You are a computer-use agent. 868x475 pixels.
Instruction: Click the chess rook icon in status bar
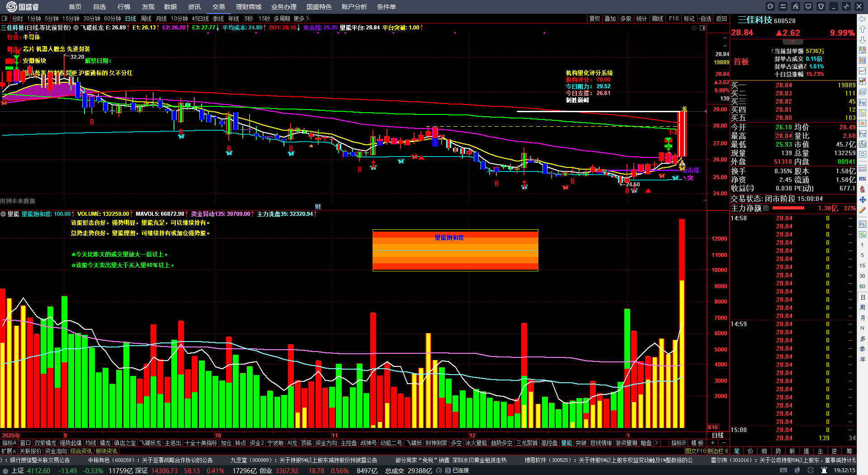824,470
